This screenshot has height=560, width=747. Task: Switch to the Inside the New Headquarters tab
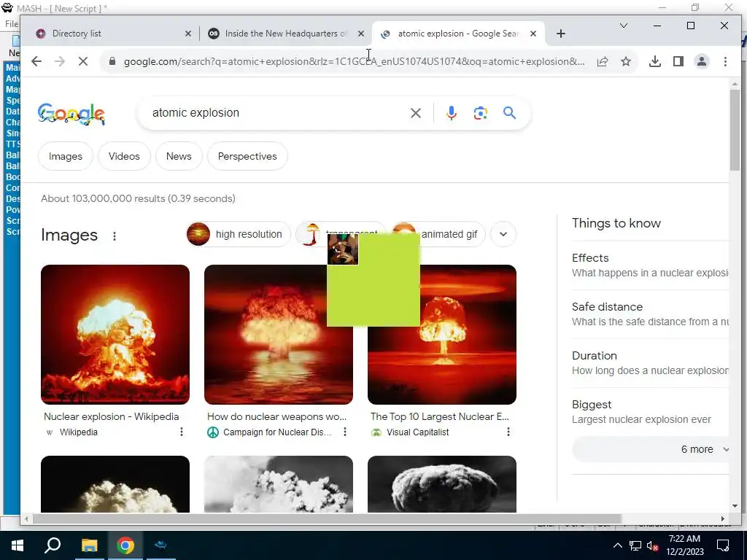[285, 34]
